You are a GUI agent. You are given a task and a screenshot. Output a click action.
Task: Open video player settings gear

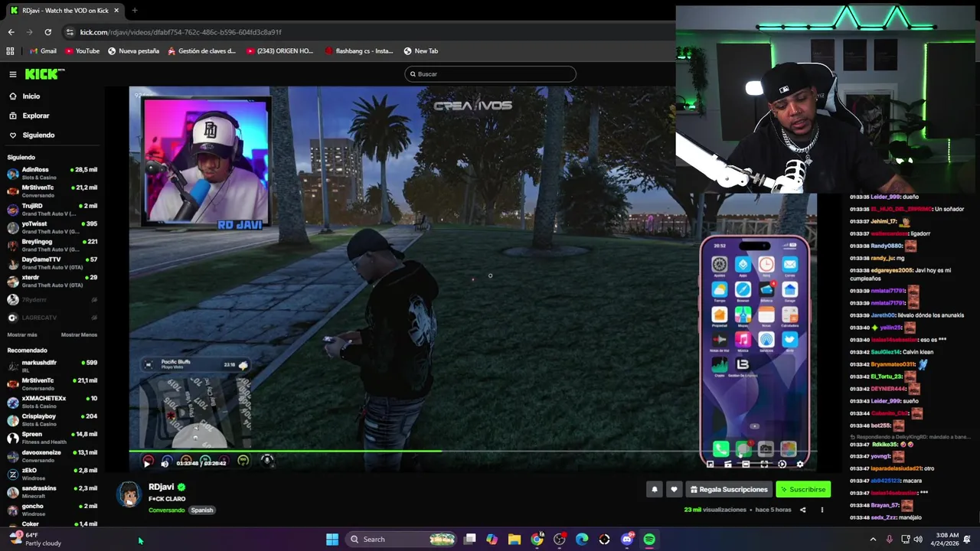click(800, 464)
